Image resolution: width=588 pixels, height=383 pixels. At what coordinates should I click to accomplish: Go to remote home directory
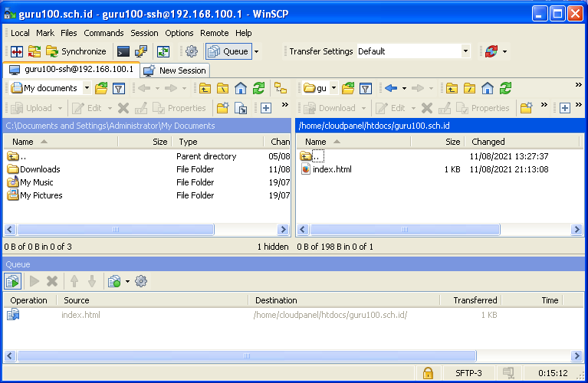click(x=487, y=88)
